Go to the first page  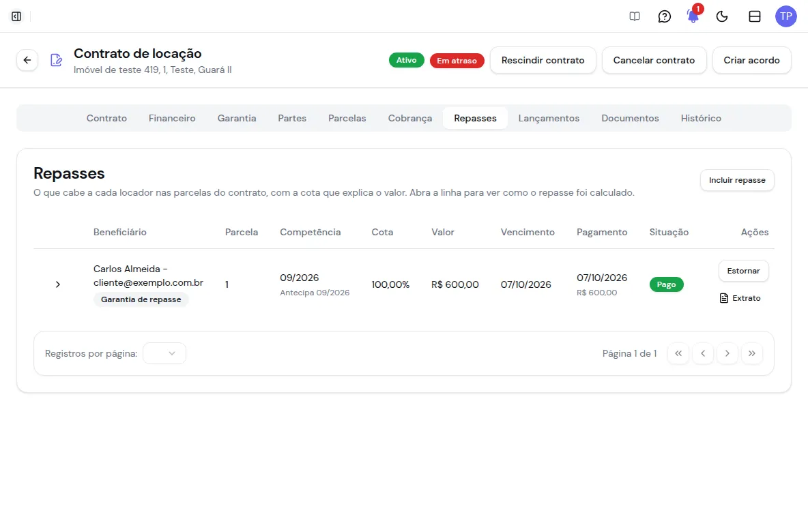tap(678, 353)
